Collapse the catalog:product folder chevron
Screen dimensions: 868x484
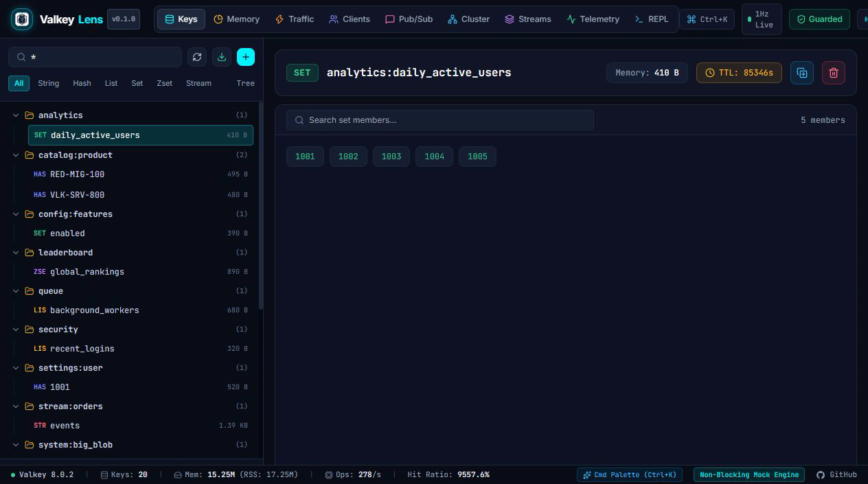point(16,155)
